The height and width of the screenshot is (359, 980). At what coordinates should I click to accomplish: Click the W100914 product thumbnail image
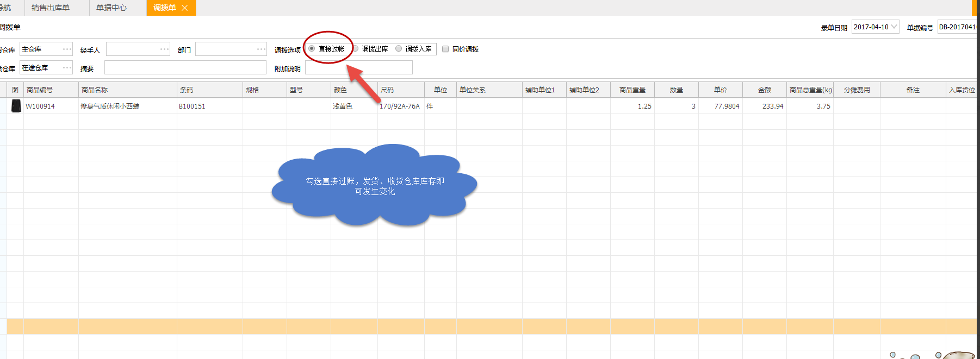click(x=16, y=106)
